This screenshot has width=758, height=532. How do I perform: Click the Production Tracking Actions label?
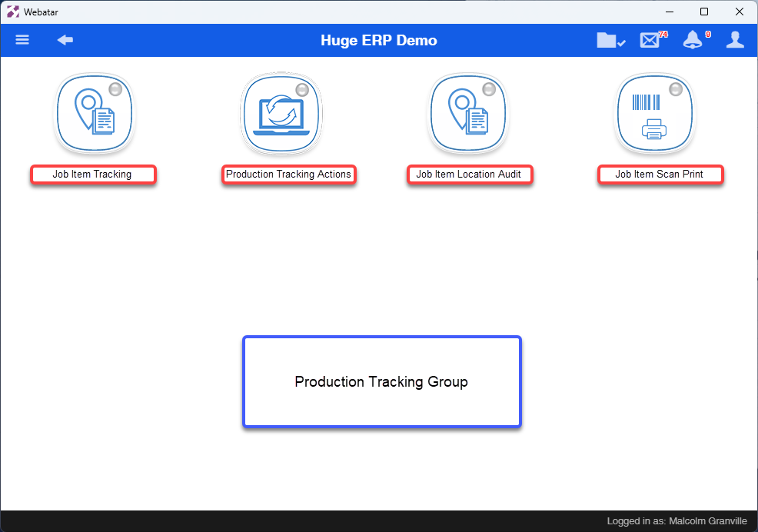[x=288, y=175]
